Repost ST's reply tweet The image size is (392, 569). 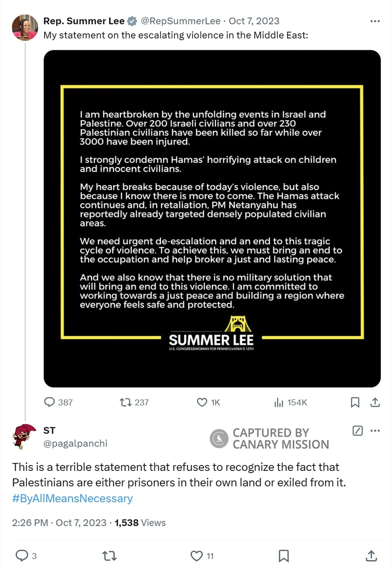[x=109, y=556]
